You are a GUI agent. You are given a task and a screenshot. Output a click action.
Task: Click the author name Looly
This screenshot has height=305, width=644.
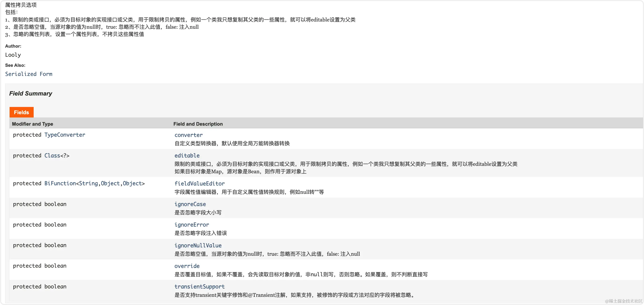pos(13,55)
